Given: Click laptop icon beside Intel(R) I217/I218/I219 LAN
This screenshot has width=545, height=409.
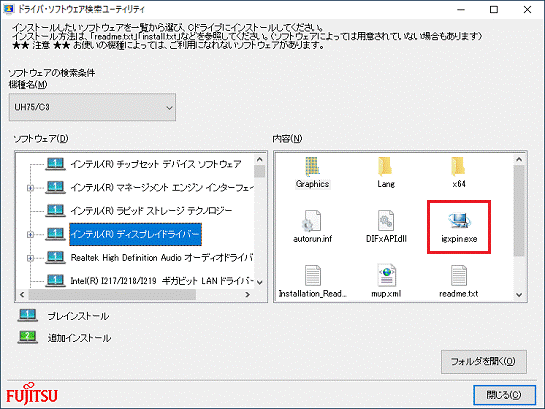Looking at the screenshot, I should tap(55, 280).
